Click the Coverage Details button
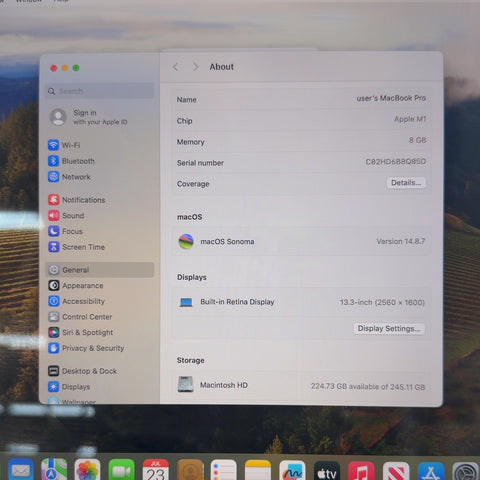480x480 pixels. point(406,183)
